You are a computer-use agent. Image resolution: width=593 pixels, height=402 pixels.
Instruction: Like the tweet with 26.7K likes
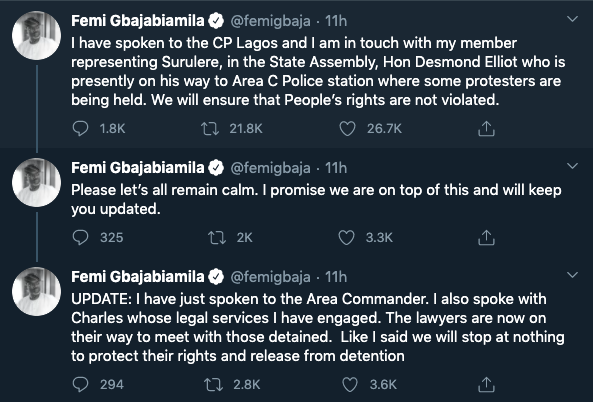(x=347, y=129)
